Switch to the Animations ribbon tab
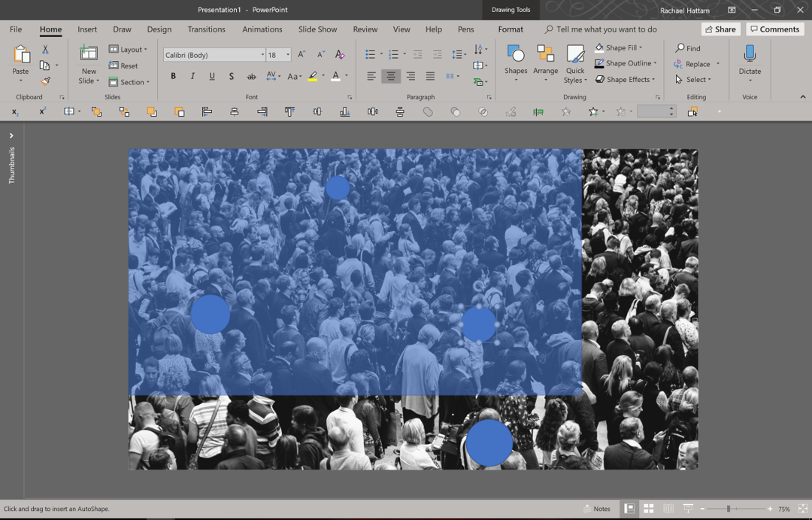Image resolution: width=812 pixels, height=520 pixels. tap(262, 29)
